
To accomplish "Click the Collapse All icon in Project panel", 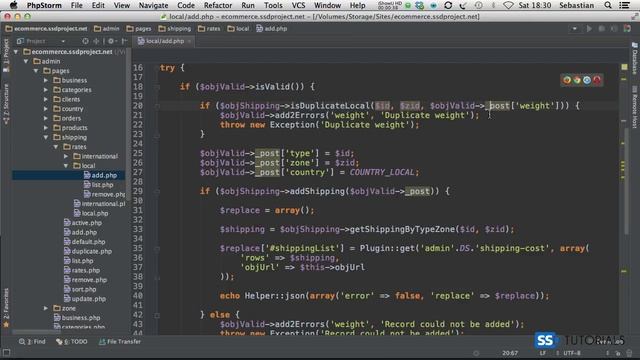I will 96,41.
